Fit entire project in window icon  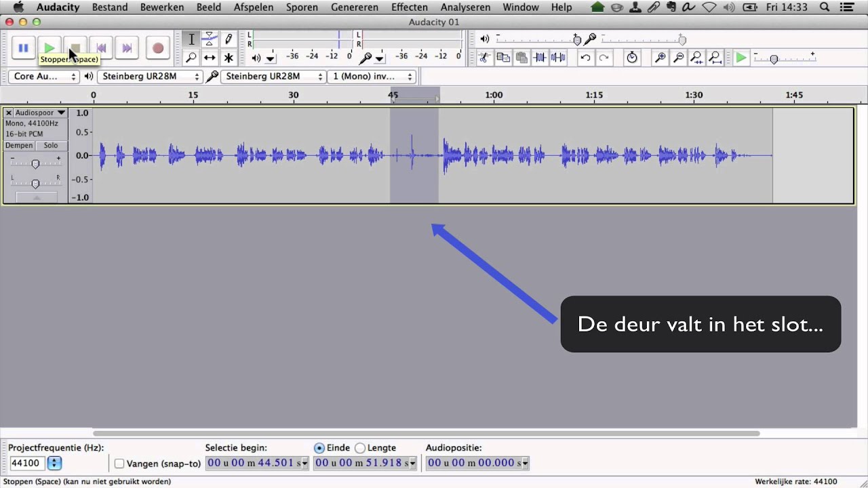(715, 58)
